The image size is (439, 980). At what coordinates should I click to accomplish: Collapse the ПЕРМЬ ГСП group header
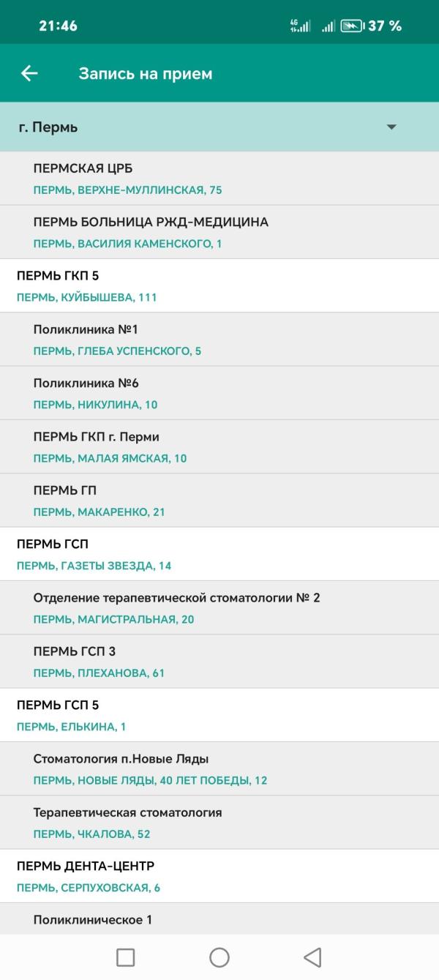click(x=219, y=554)
